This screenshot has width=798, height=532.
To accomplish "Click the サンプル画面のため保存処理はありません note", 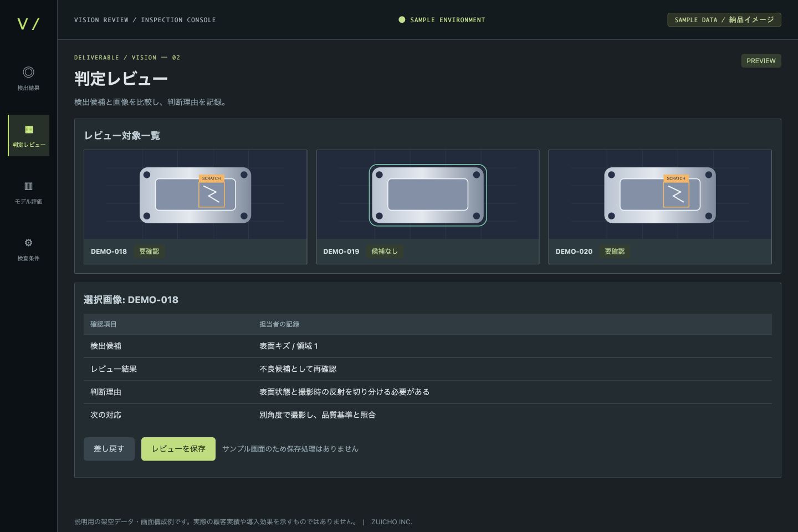I will [290, 449].
